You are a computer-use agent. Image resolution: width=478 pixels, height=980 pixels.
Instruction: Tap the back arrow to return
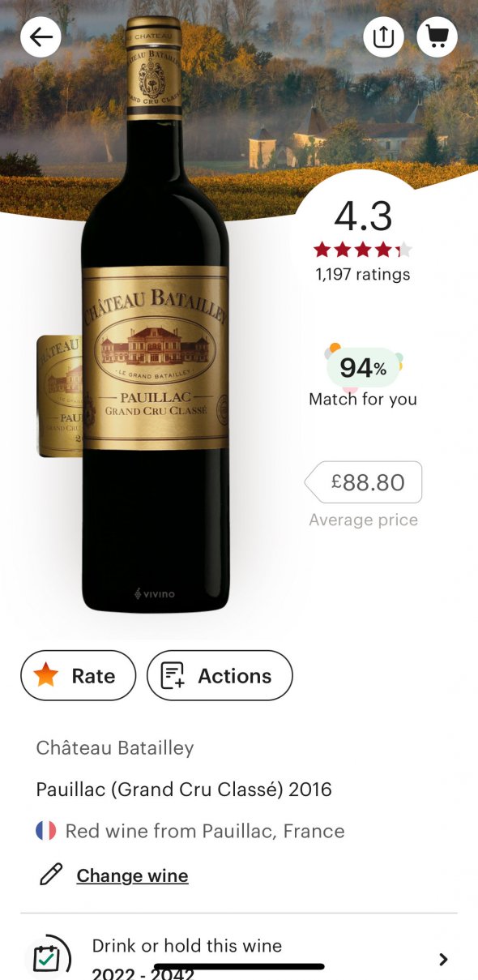pos(41,36)
